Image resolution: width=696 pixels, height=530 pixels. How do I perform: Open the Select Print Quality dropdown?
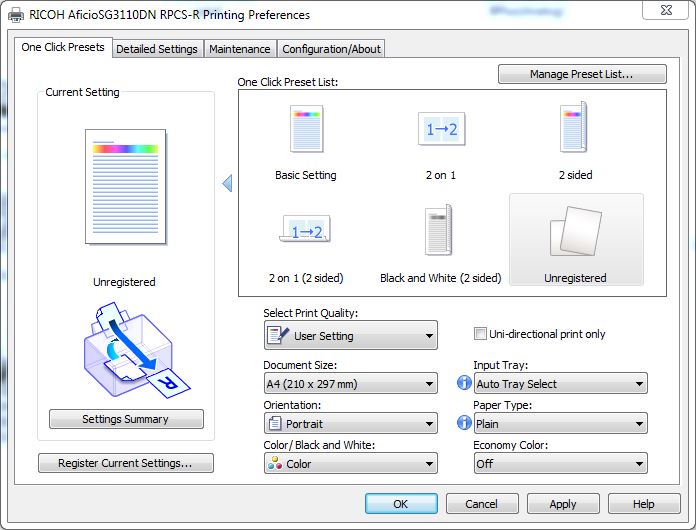(x=351, y=336)
